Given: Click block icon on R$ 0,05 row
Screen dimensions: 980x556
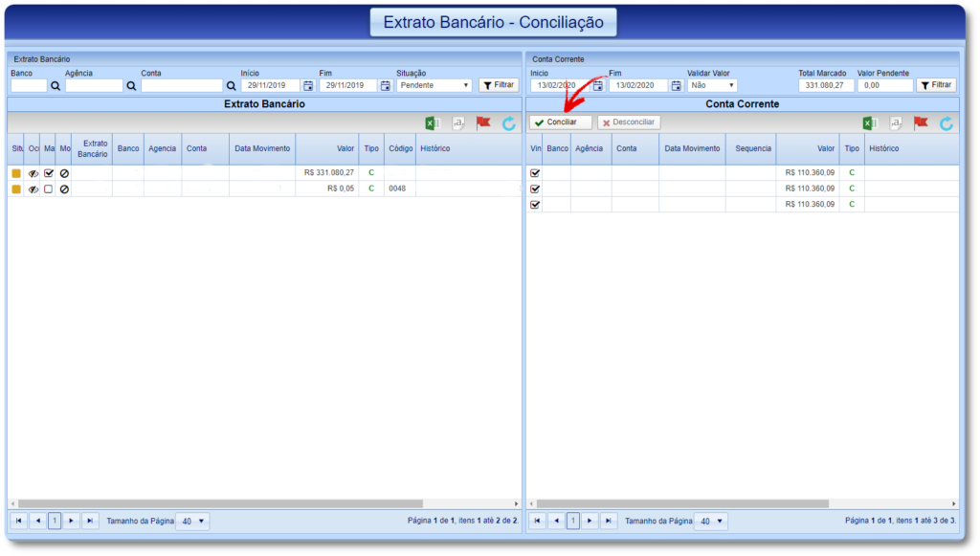Looking at the screenshot, I should (64, 189).
